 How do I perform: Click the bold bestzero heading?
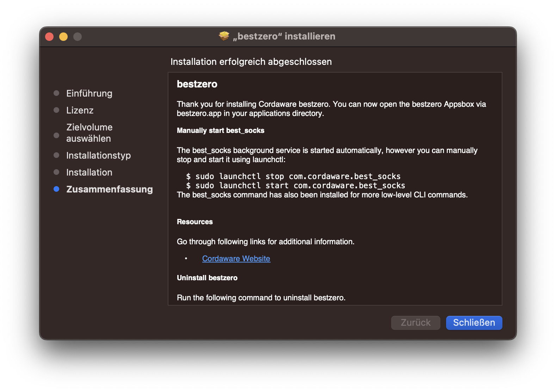197,84
